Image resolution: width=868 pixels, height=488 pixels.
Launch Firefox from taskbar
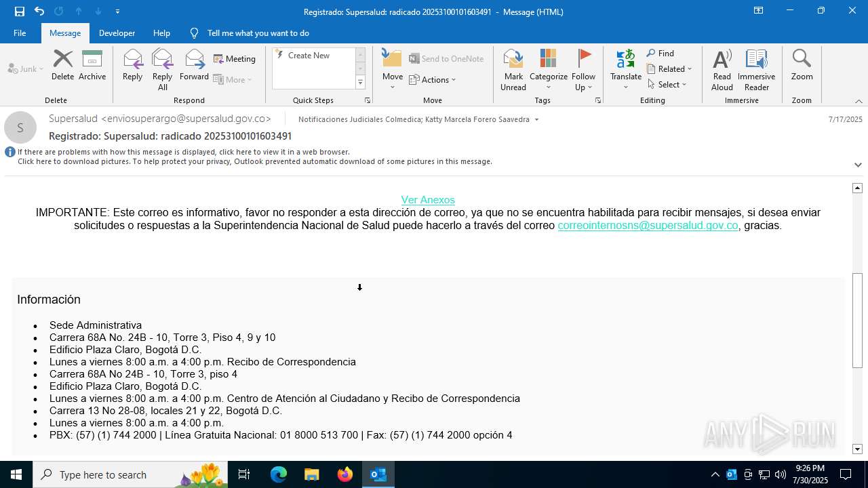click(x=345, y=474)
